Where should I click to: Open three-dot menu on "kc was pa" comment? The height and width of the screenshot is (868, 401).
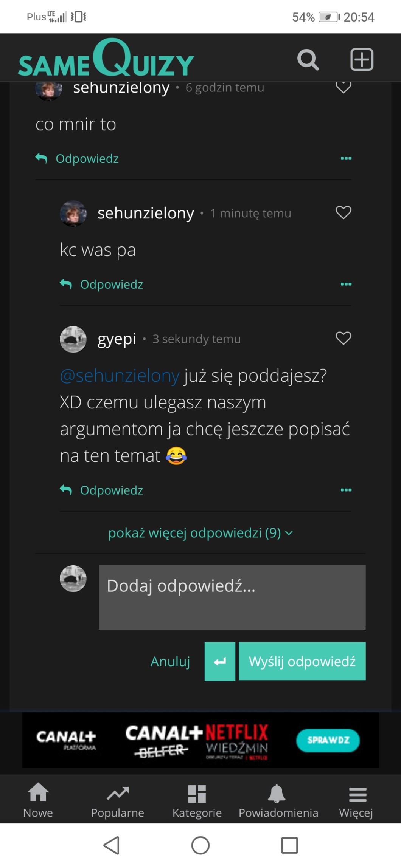tap(346, 284)
